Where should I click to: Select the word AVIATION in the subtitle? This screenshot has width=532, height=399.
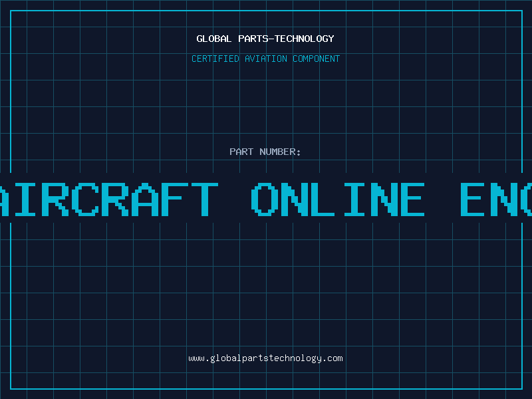[x=265, y=59]
